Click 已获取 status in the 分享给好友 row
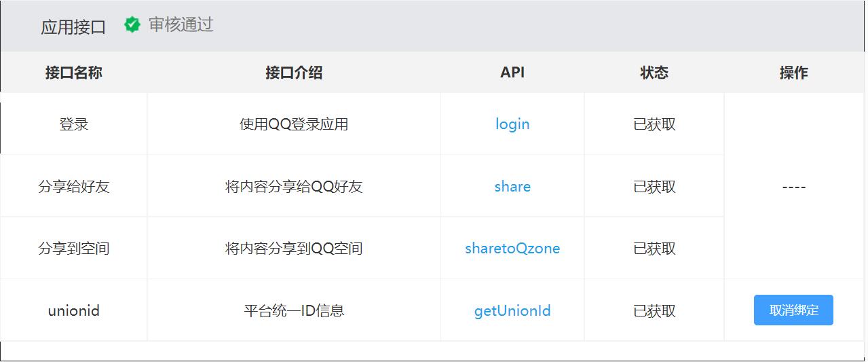Viewport: 868px width, 362px height. coord(654,187)
